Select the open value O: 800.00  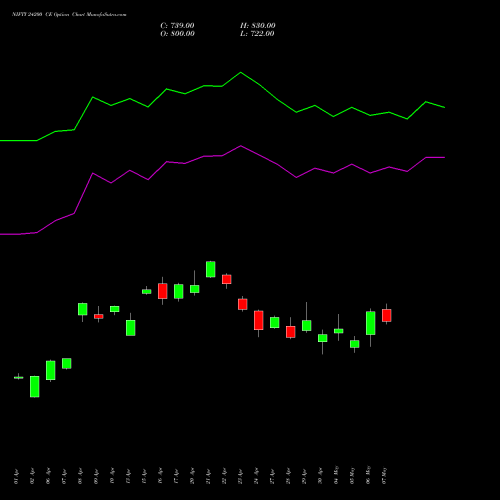pos(177,34)
